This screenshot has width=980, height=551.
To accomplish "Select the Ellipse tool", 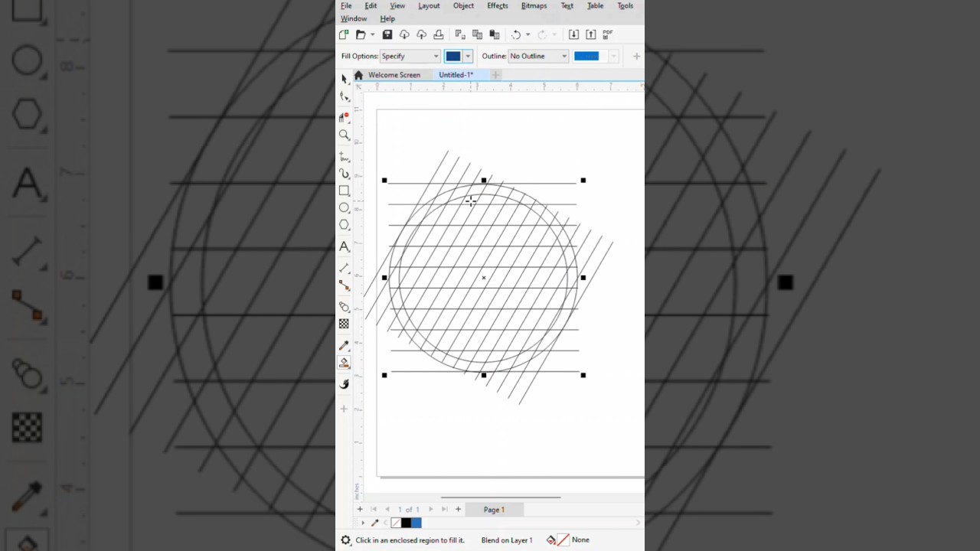I will pyautogui.click(x=344, y=208).
